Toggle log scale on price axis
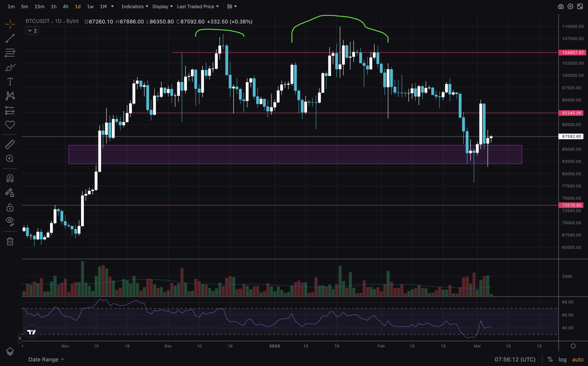 pos(562,359)
